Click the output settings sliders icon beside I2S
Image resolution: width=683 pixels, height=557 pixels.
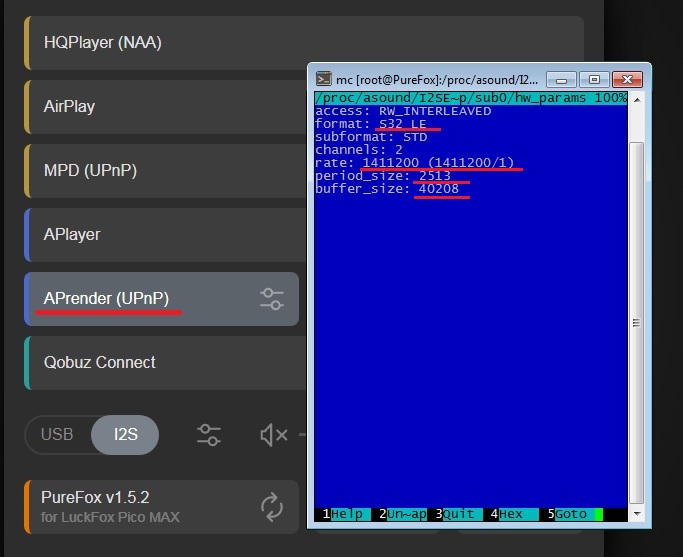(x=208, y=435)
